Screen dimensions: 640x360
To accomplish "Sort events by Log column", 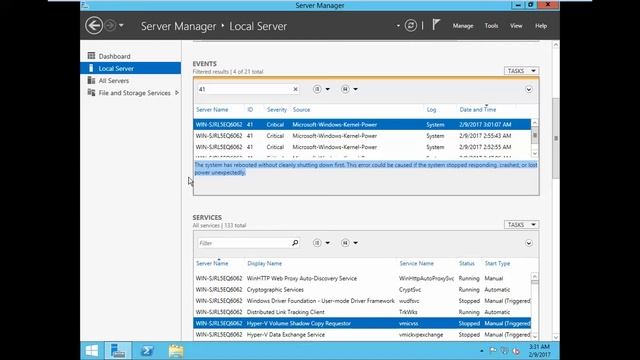I will pos(431,110).
